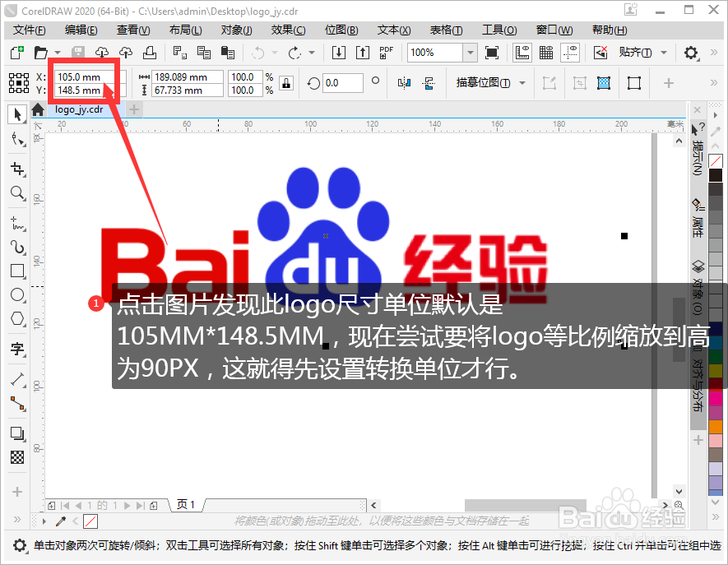Click the Import icon
The height and width of the screenshot is (565, 728).
[339, 53]
